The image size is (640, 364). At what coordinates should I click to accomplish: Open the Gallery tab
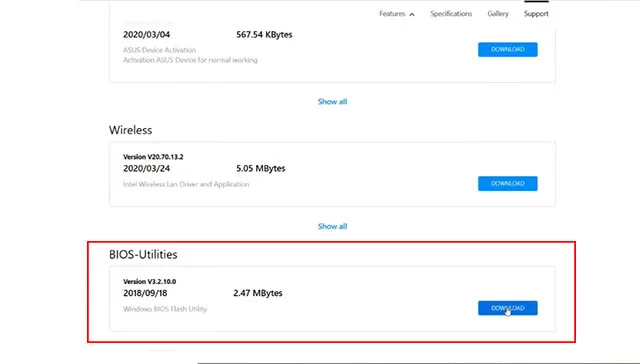coord(498,14)
